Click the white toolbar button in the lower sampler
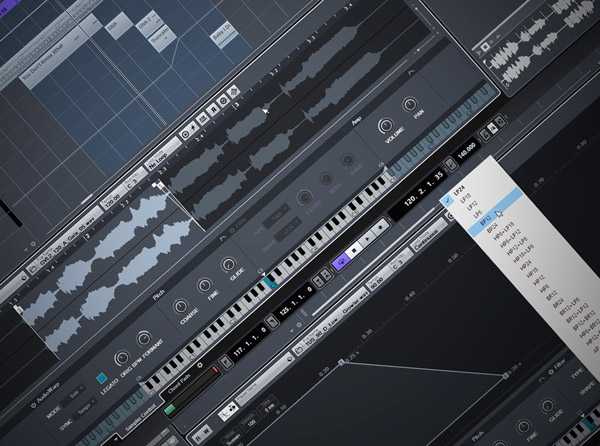The width and height of the screenshot is (600, 446). pyautogui.click(x=228, y=413)
